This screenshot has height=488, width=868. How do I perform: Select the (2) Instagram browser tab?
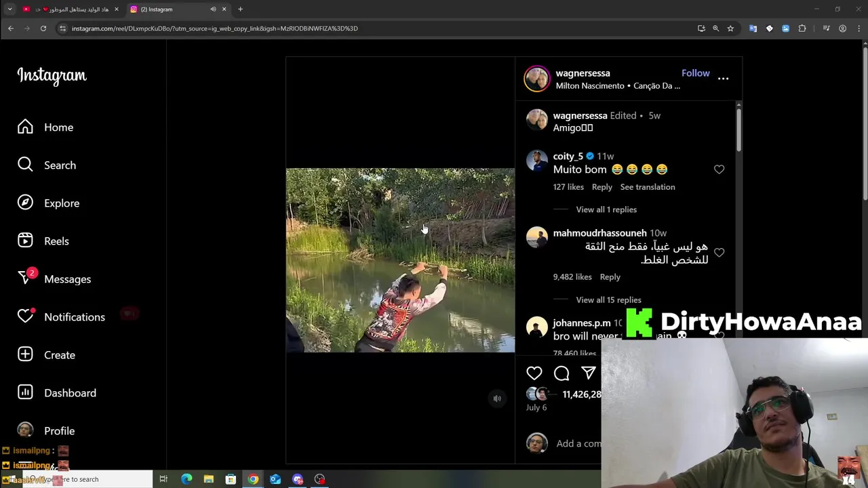[x=178, y=9]
